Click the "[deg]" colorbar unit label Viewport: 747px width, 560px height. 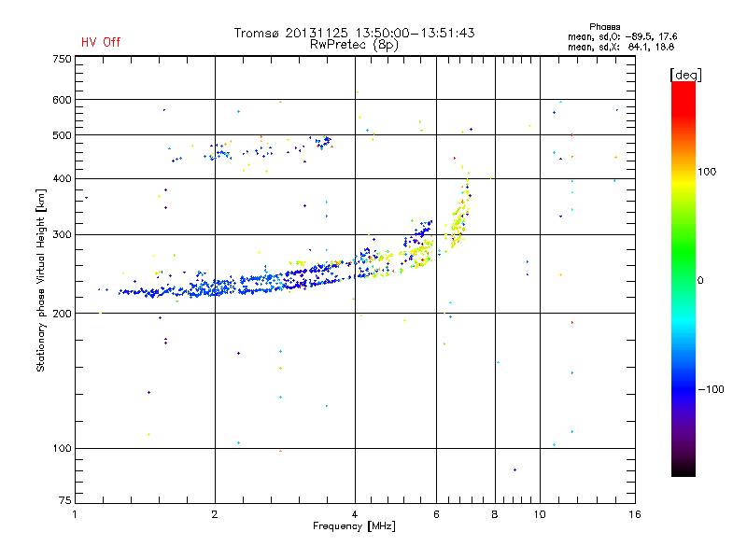685,75
